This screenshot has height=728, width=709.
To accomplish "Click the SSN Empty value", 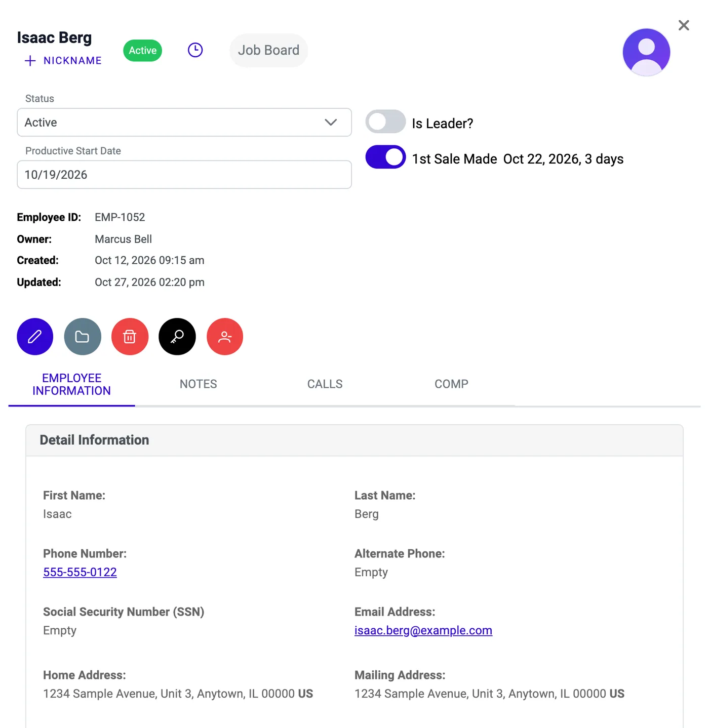I will click(60, 630).
